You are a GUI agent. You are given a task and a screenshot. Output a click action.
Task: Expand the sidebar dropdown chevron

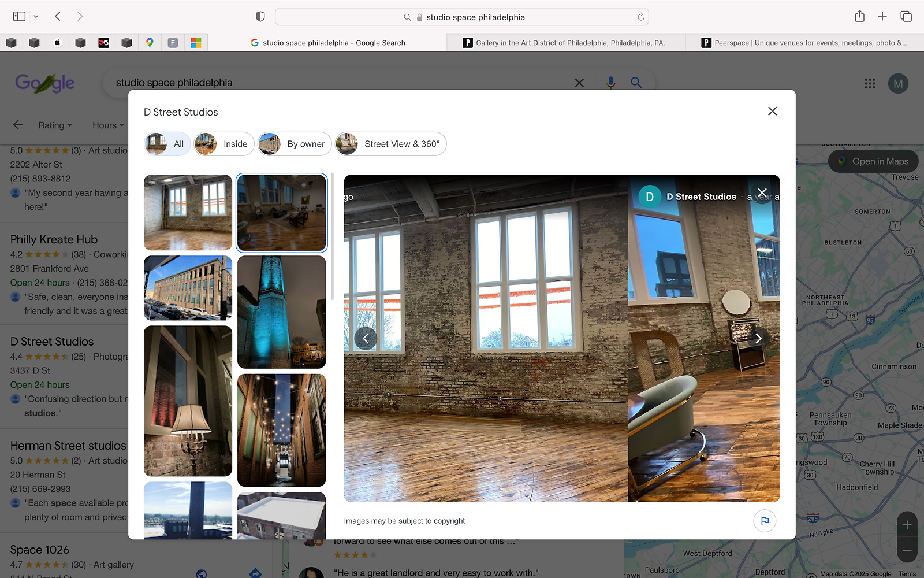[36, 17]
